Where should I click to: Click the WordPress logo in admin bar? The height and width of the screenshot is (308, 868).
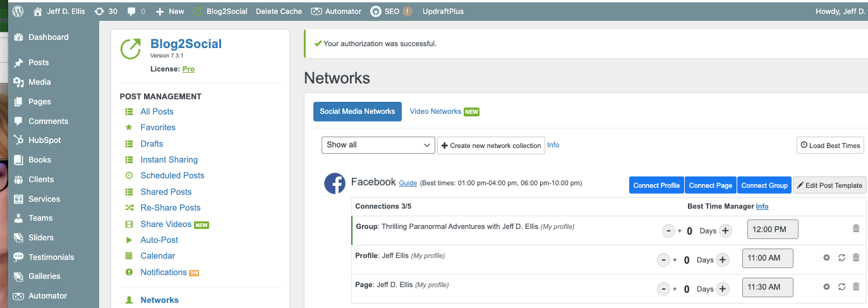[x=18, y=11]
